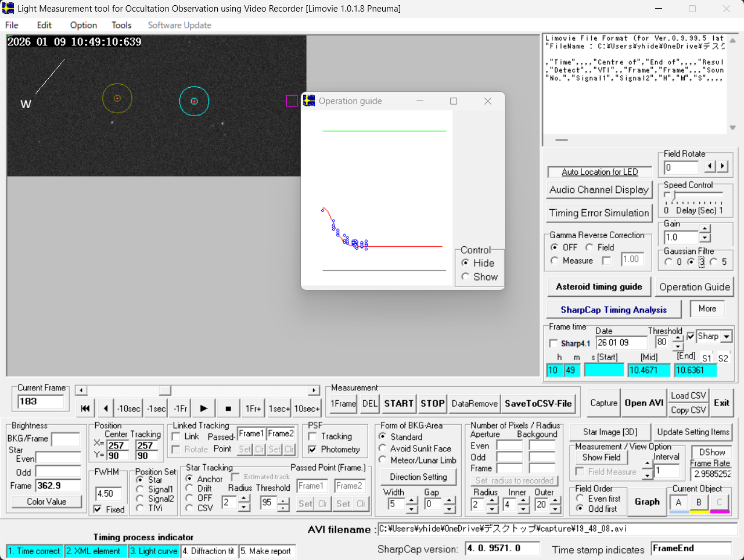Increase Gain using the up spinner arrow
744x560 pixels.
705,229
